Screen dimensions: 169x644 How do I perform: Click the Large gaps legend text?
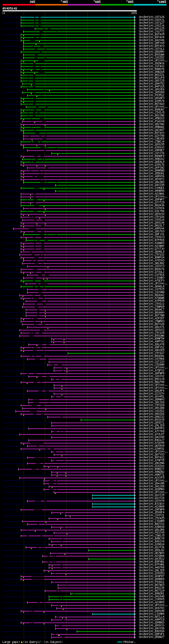point(33,642)
